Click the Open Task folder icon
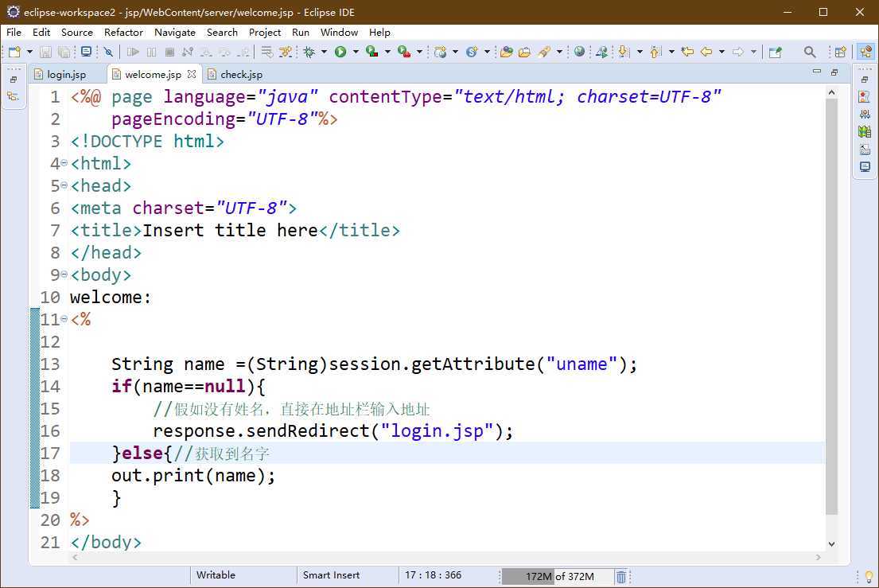 [x=525, y=53]
